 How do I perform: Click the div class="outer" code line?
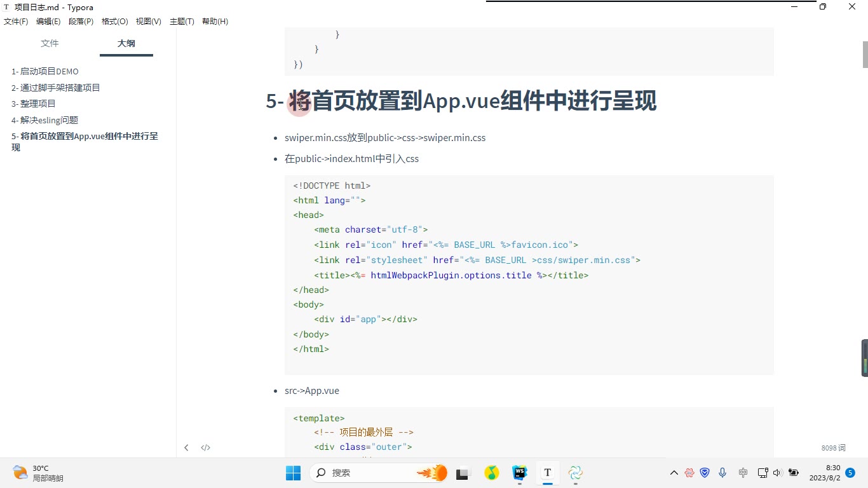coord(363,447)
